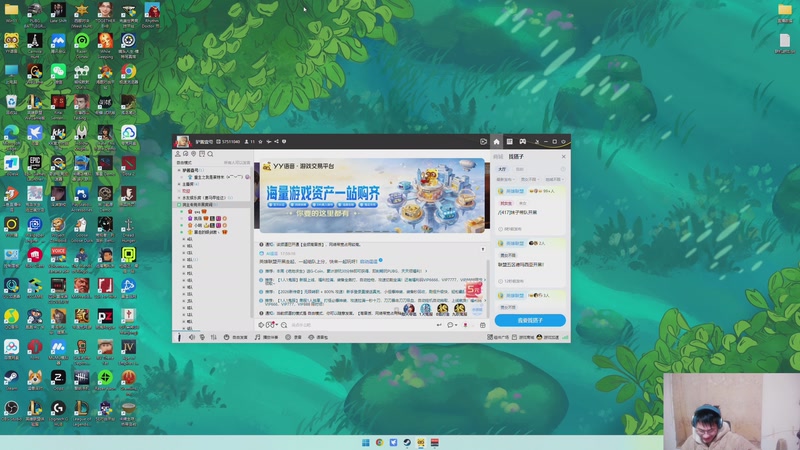
Task: Click the channel owner's avatar in the YY title bar
Action: tap(183, 141)
